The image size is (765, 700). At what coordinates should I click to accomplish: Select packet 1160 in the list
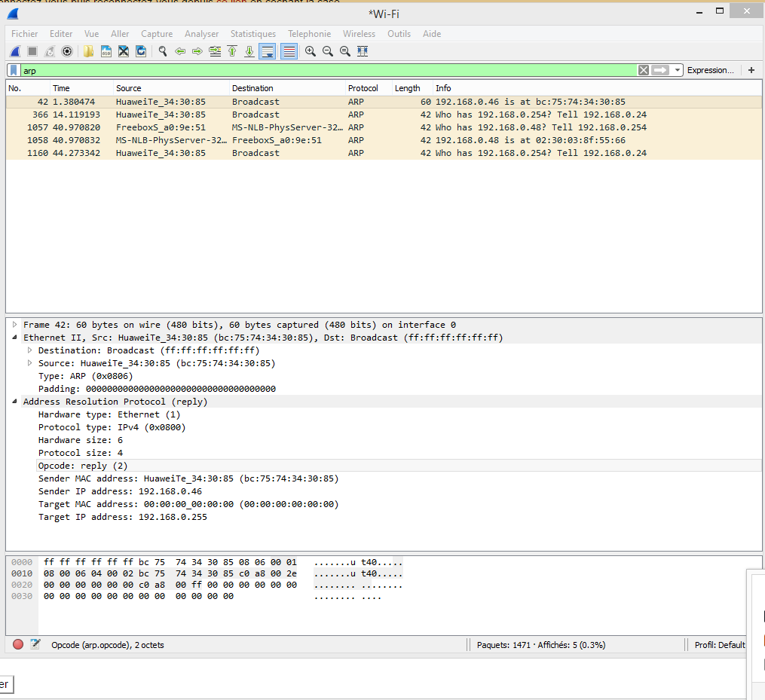(384, 153)
